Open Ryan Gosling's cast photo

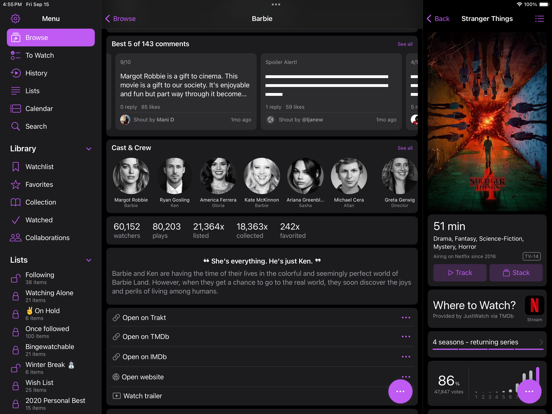(175, 176)
